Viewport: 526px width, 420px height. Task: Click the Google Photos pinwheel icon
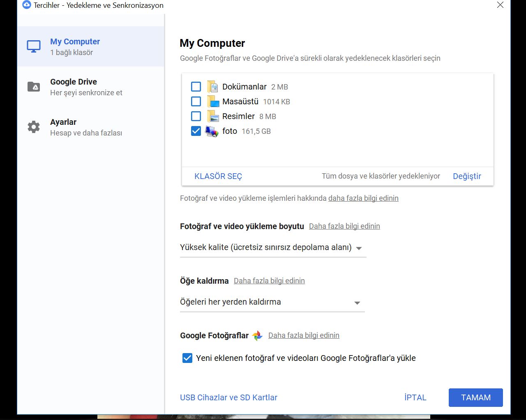[x=257, y=335]
